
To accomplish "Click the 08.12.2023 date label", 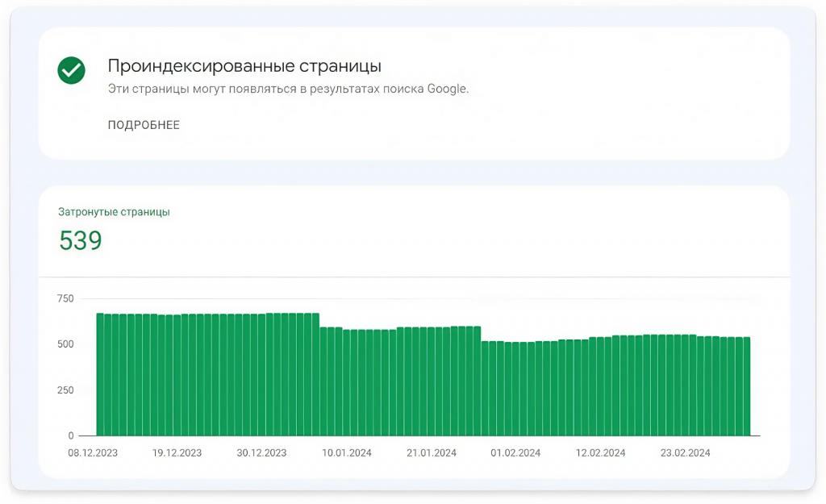I will pyautogui.click(x=93, y=453).
